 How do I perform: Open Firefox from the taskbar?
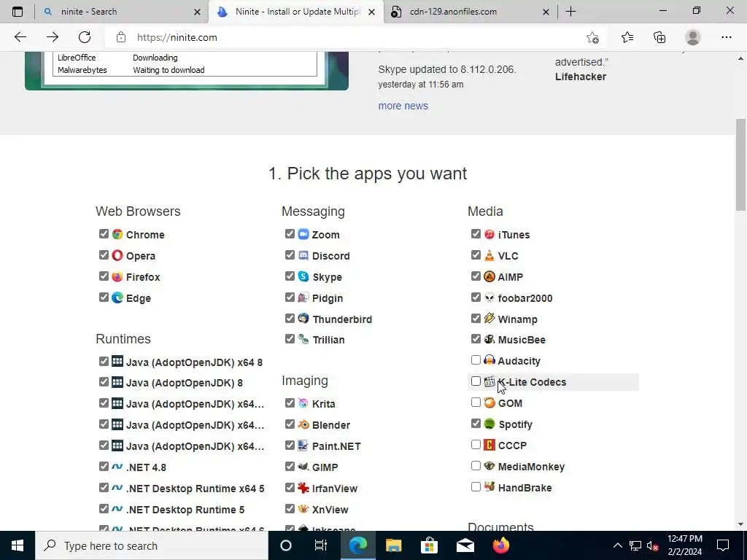[500, 545]
